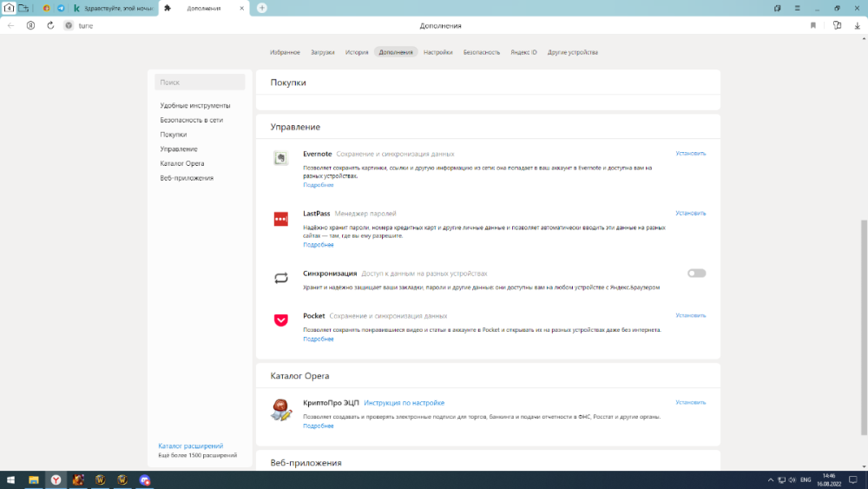
Task: Click the volume icon in system tray
Action: (792, 480)
